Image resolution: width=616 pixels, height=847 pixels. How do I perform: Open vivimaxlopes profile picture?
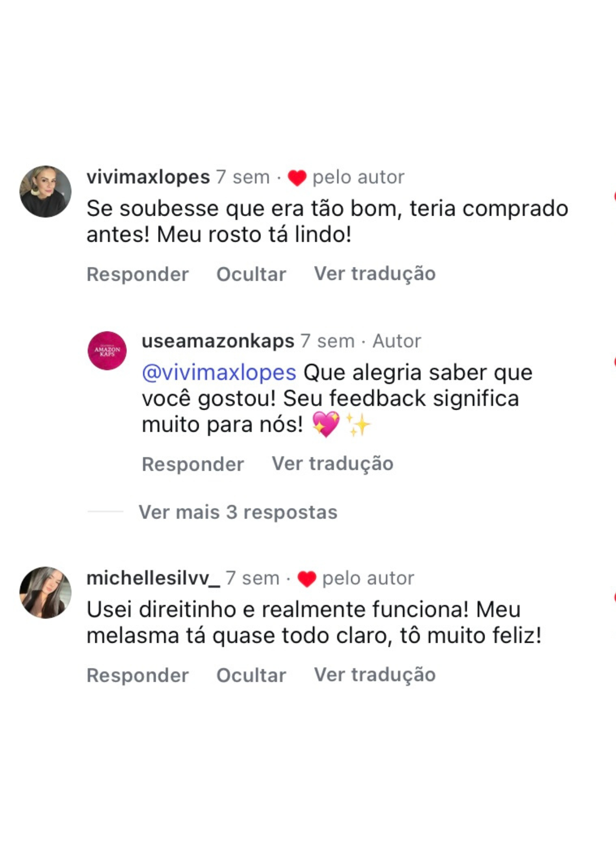45,191
